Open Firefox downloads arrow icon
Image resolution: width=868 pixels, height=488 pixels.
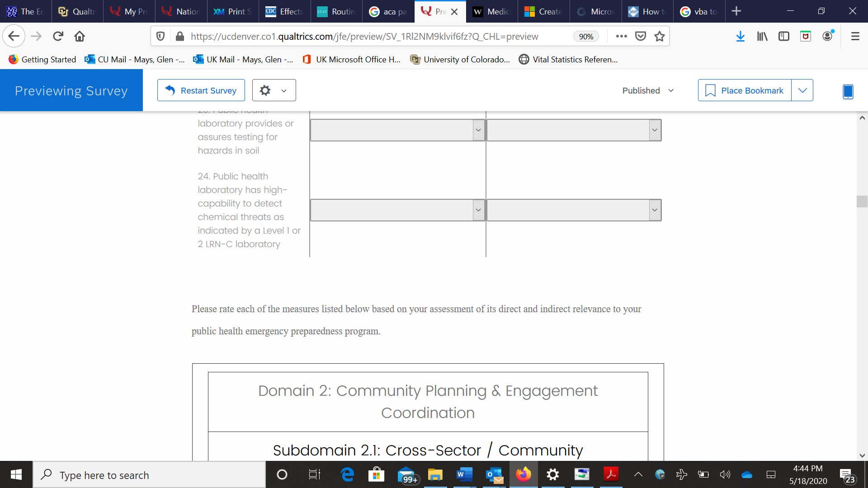(740, 36)
